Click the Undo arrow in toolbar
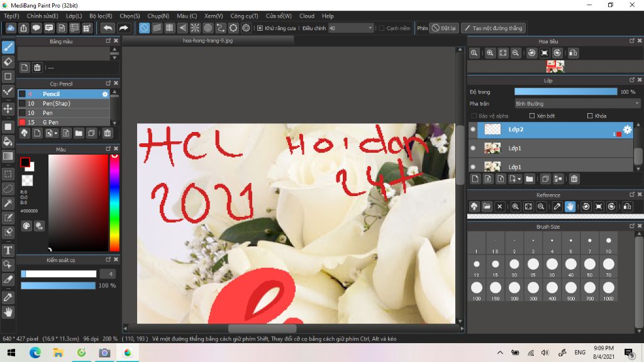Viewport: 644px width, 362px height. pos(108,28)
